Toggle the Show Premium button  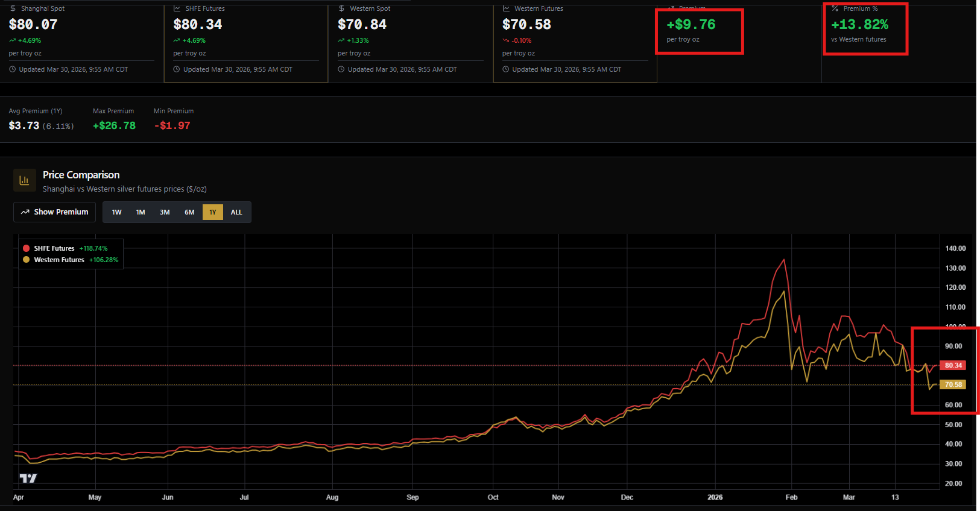pyautogui.click(x=55, y=212)
